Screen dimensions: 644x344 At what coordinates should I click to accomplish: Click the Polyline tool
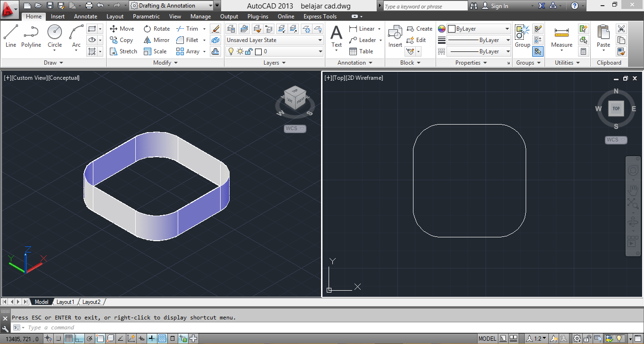pos(31,36)
